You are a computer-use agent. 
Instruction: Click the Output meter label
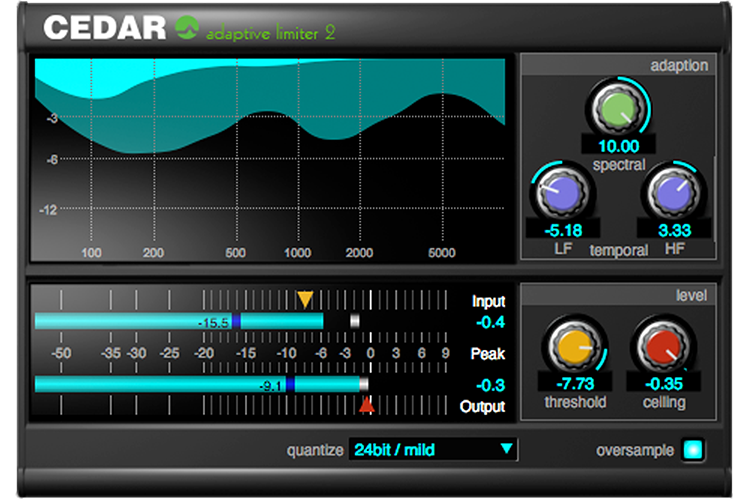coord(482,406)
